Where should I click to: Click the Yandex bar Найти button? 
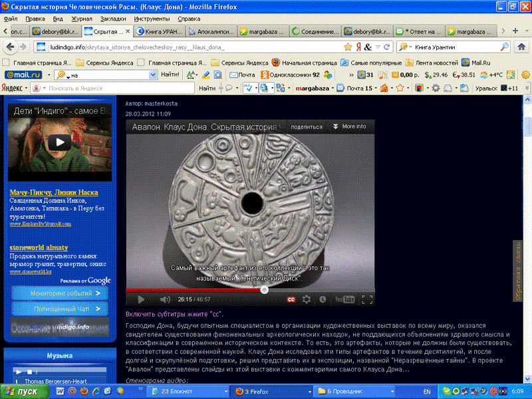[207, 88]
